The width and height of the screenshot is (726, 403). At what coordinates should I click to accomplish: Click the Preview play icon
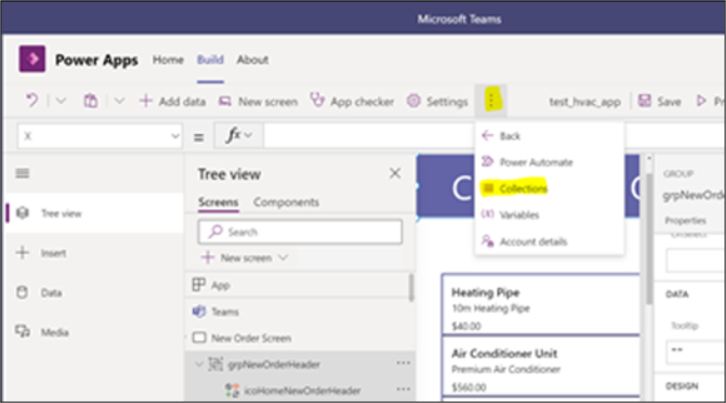pos(701,101)
